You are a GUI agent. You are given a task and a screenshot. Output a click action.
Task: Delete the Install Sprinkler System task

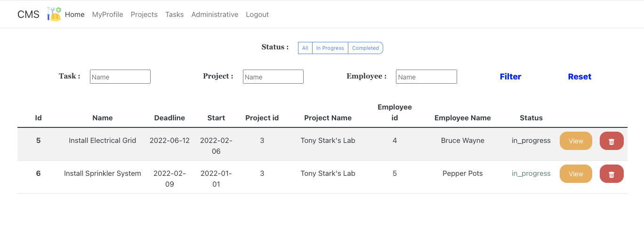click(612, 174)
